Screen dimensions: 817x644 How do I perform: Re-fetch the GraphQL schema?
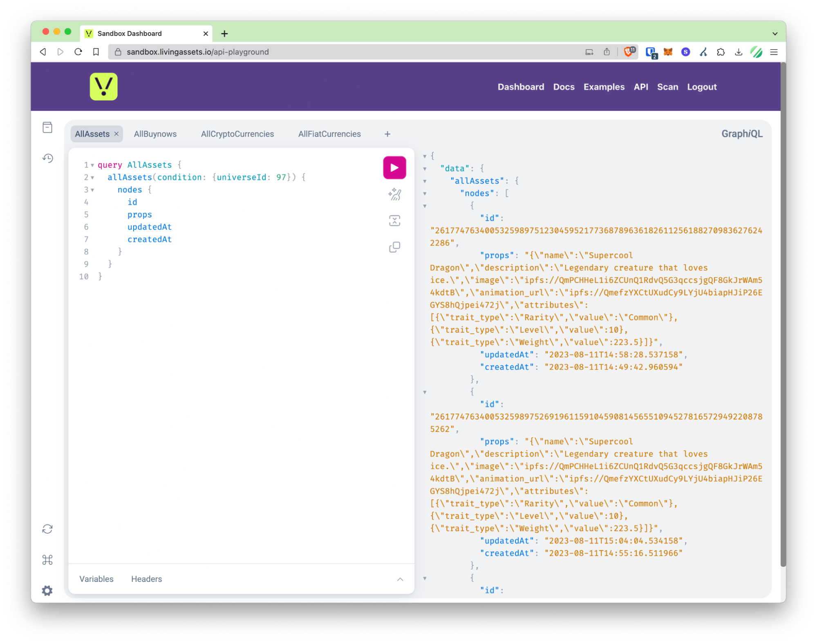[x=47, y=529]
